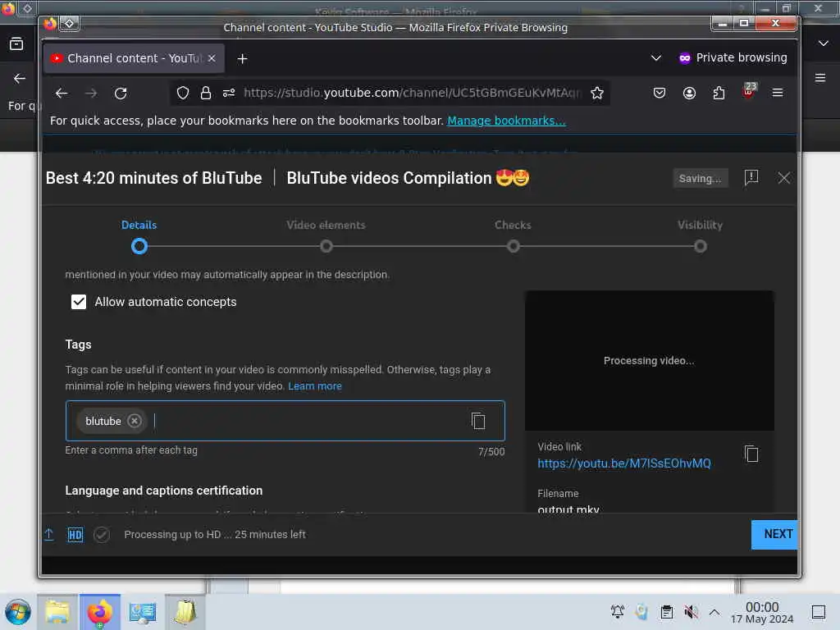The image size is (840, 630).
Task: Open the Manage bookmarks link
Action: [x=506, y=121]
